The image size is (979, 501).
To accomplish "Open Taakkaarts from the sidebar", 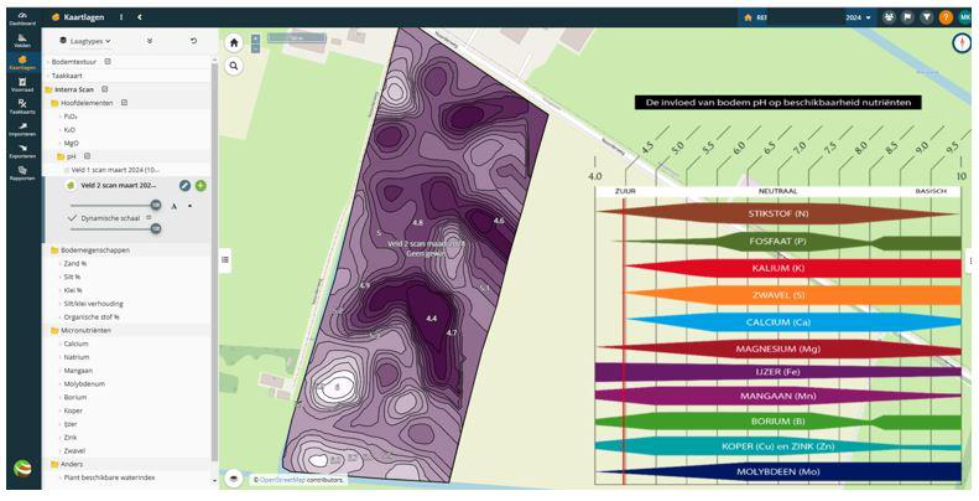I will coord(22,107).
